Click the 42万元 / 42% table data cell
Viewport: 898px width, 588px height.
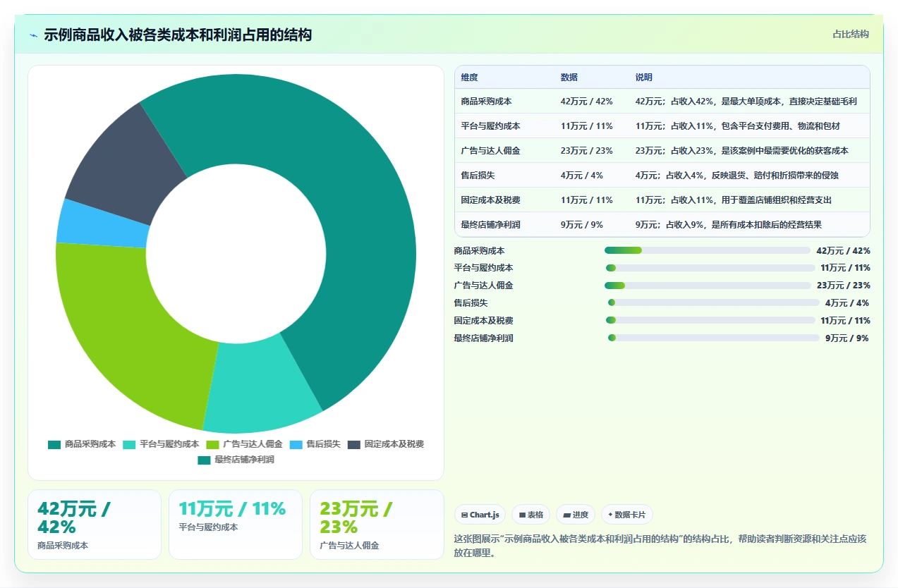point(586,102)
